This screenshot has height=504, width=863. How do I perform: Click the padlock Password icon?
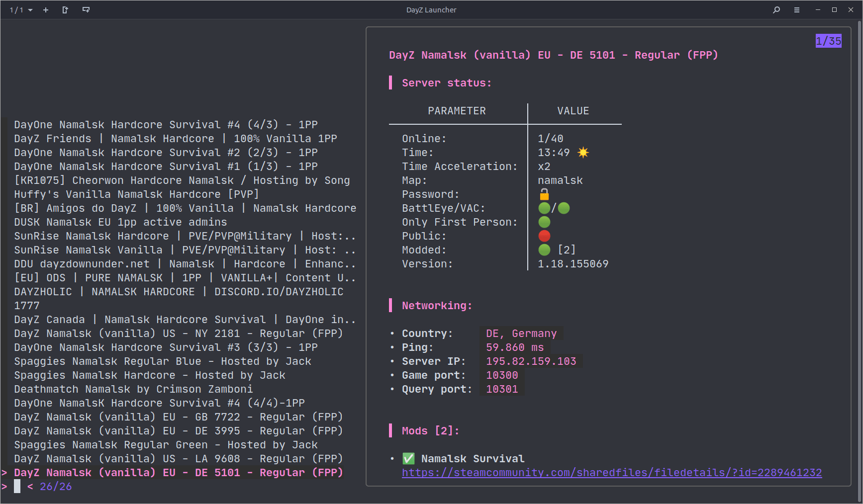[x=544, y=194]
